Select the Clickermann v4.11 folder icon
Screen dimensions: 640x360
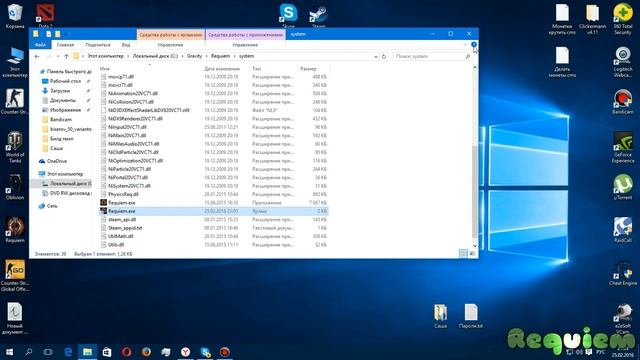click(592, 18)
